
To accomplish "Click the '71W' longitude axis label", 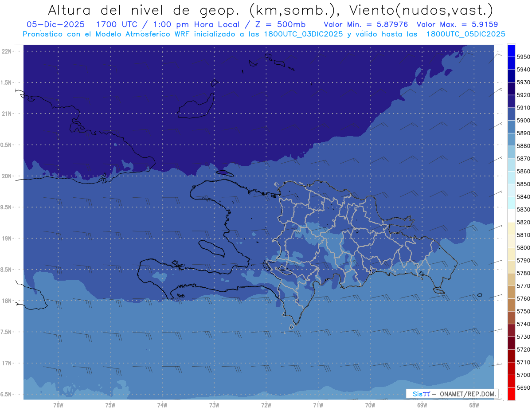I will [x=318, y=405].
